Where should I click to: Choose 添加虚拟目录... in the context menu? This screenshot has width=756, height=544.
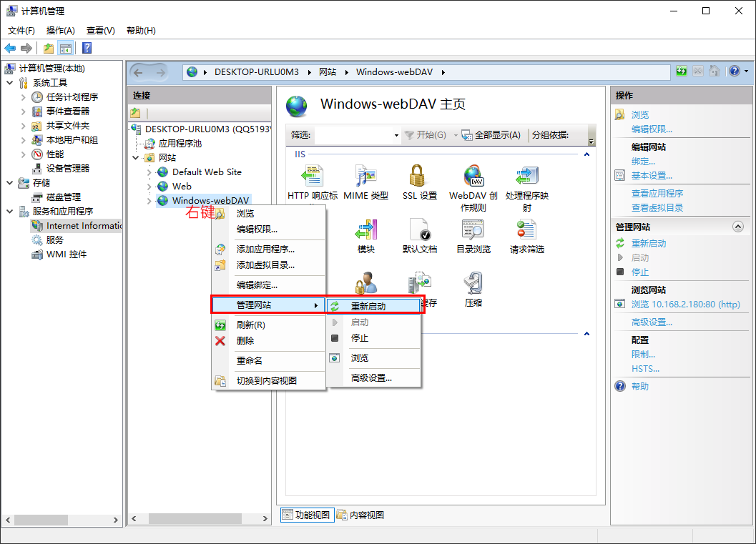point(268,265)
